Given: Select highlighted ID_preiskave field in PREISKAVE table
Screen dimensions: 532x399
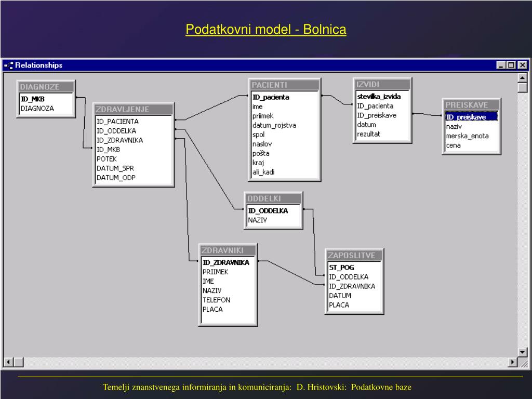Looking at the screenshot, I should coord(471,117).
